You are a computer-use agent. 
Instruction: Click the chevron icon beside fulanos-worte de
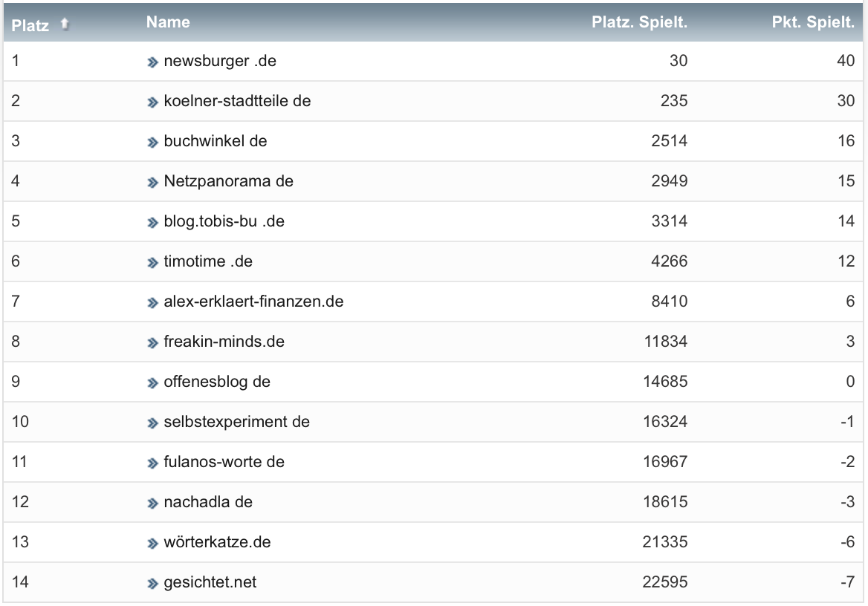click(x=153, y=463)
